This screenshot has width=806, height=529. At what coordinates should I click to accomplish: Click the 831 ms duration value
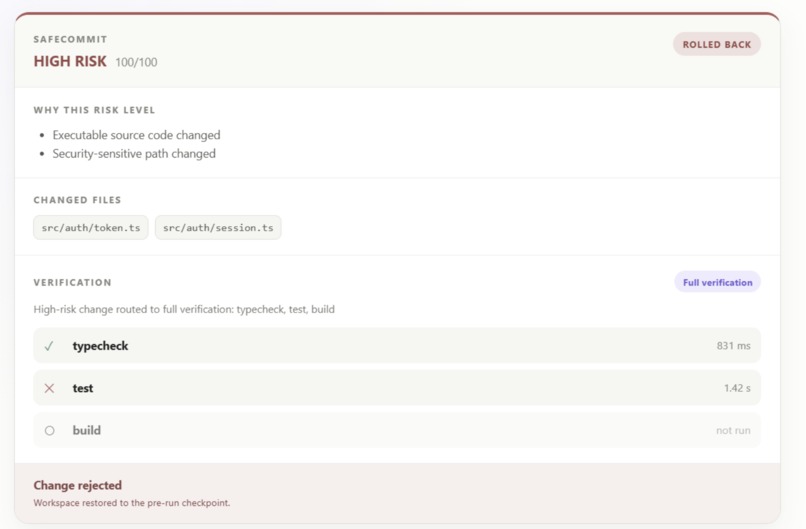(x=734, y=345)
